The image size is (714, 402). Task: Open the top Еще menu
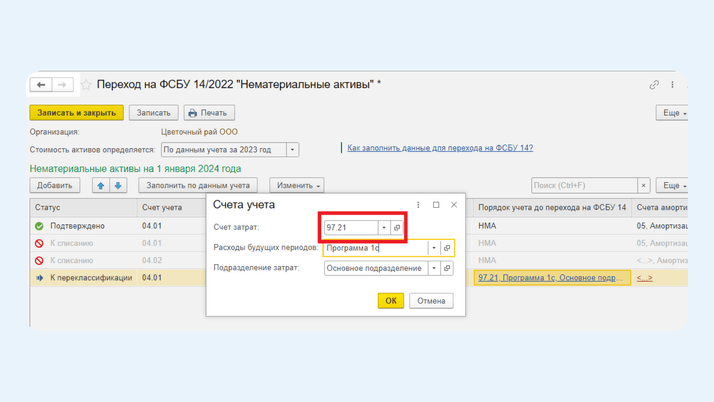(672, 112)
